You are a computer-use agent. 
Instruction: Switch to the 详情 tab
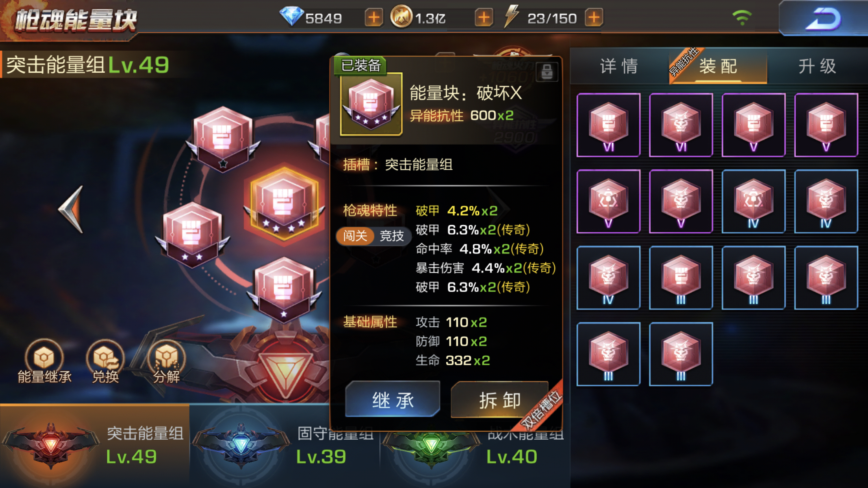pyautogui.click(x=619, y=66)
